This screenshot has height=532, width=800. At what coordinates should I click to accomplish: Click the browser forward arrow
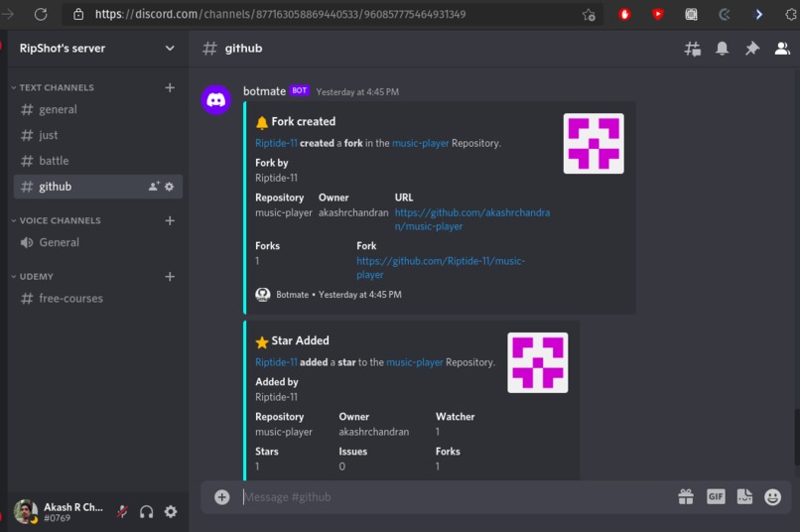(x=7, y=14)
